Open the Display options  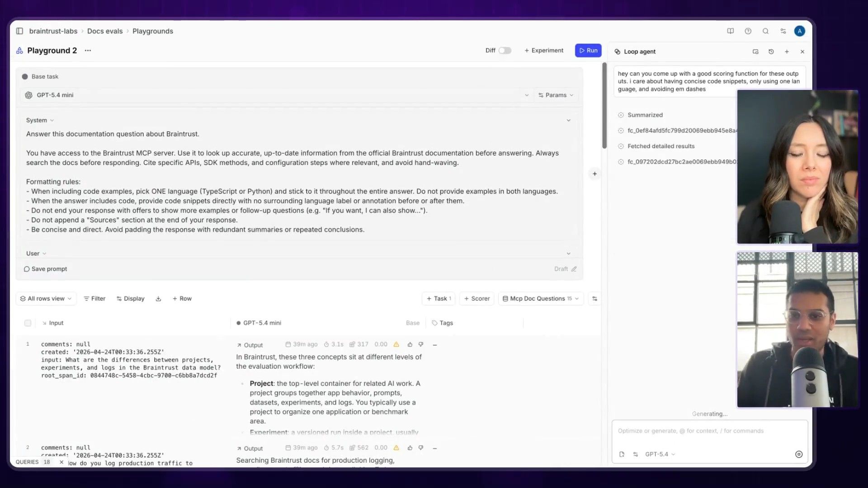pos(131,299)
